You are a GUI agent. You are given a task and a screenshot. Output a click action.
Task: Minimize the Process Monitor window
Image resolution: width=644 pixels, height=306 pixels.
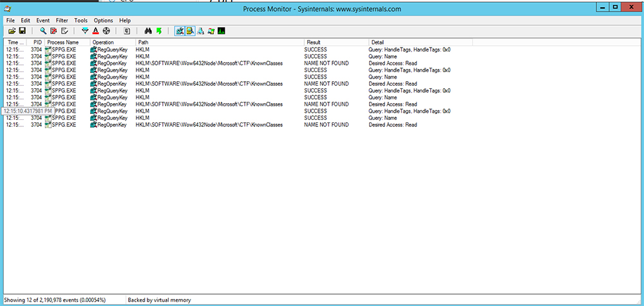(x=603, y=7)
